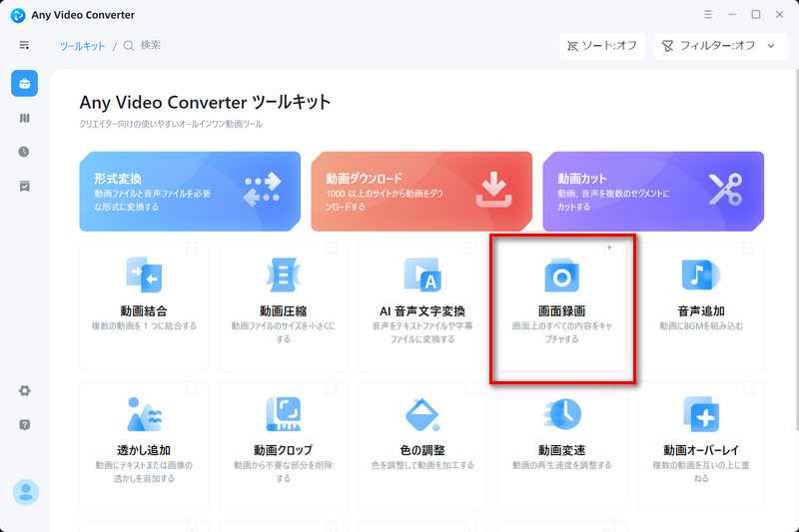This screenshot has height=532, width=799.
Task: Bookmark the 動画オーバーレイ card
Action: [748, 388]
